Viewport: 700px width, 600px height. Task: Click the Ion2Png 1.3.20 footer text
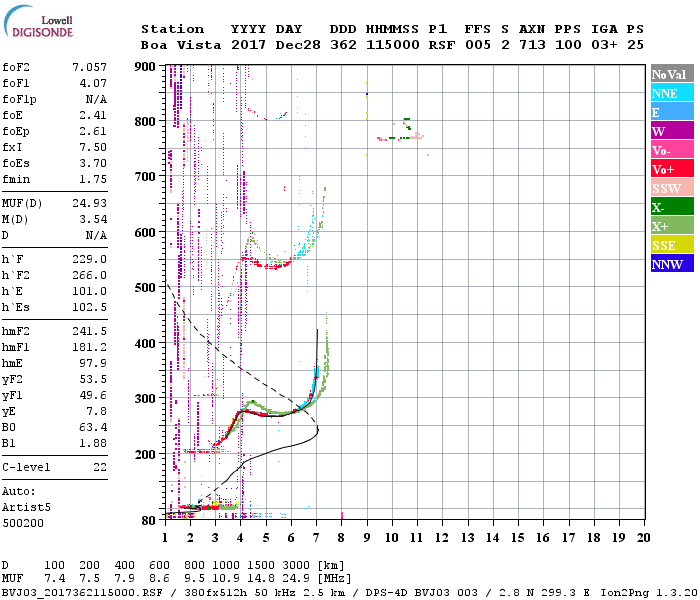click(649, 593)
